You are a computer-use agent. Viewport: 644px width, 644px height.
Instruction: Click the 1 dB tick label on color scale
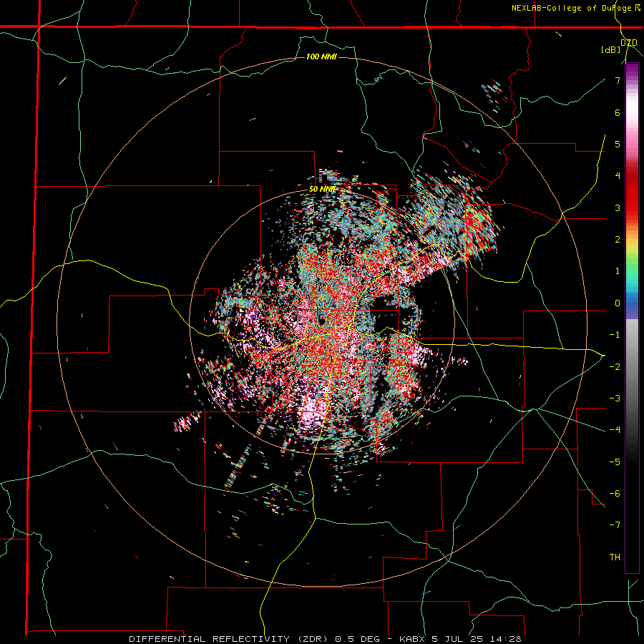(618, 271)
